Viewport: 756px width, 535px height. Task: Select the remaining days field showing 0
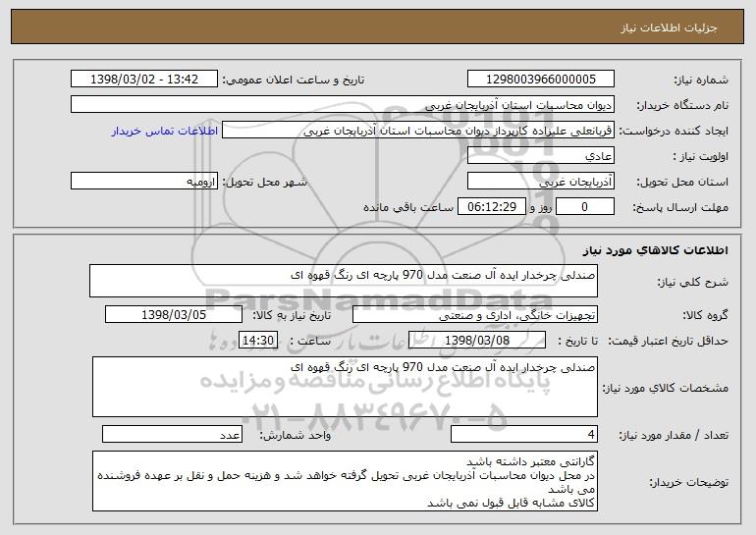[585, 207]
